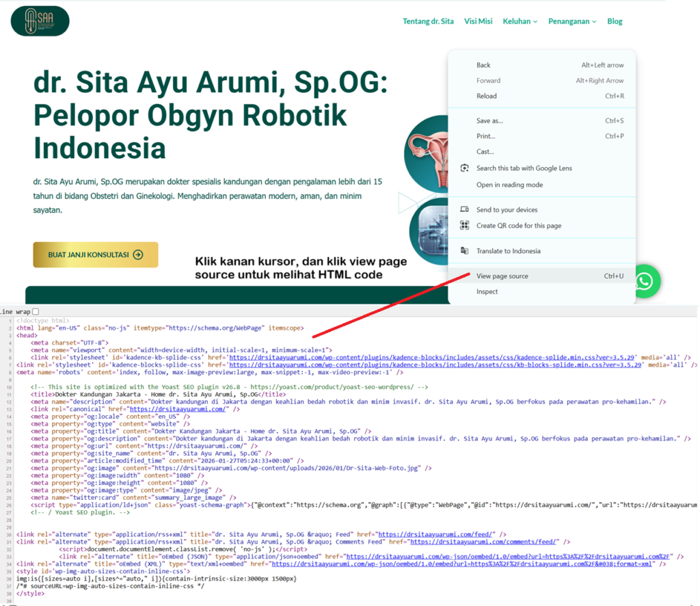
Task: Select Send to your devices
Action: [542, 209]
